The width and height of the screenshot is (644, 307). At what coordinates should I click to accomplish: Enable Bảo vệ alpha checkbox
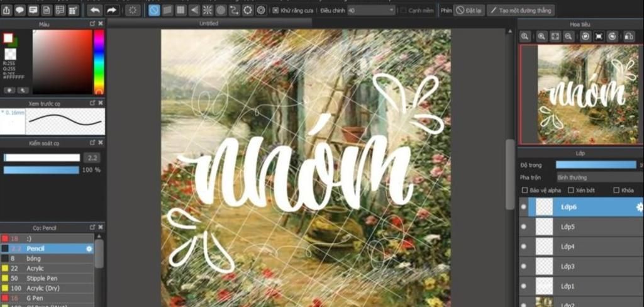click(525, 190)
